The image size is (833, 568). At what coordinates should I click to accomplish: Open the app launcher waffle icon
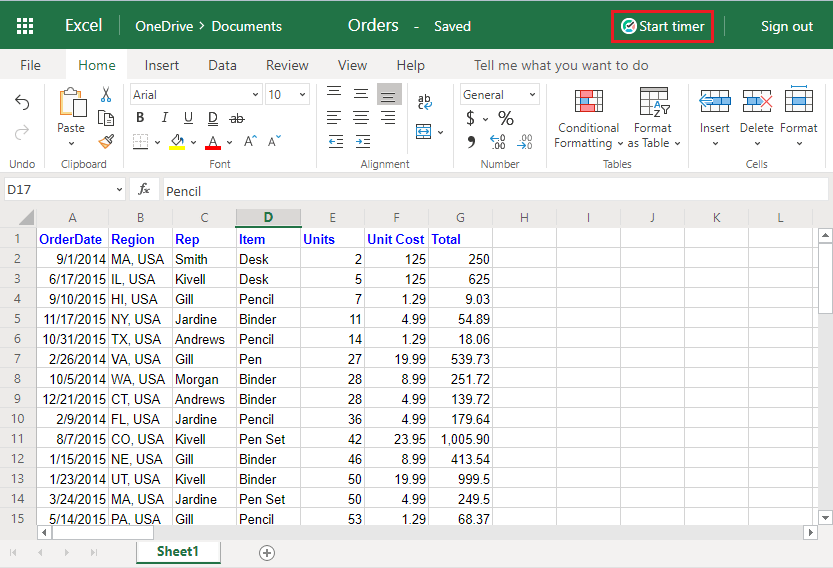pos(25,26)
